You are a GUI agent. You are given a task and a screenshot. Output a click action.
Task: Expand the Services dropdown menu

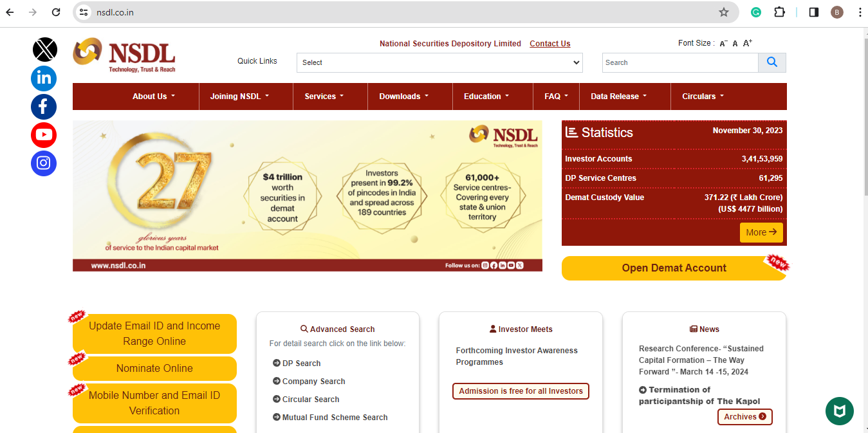(x=324, y=97)
